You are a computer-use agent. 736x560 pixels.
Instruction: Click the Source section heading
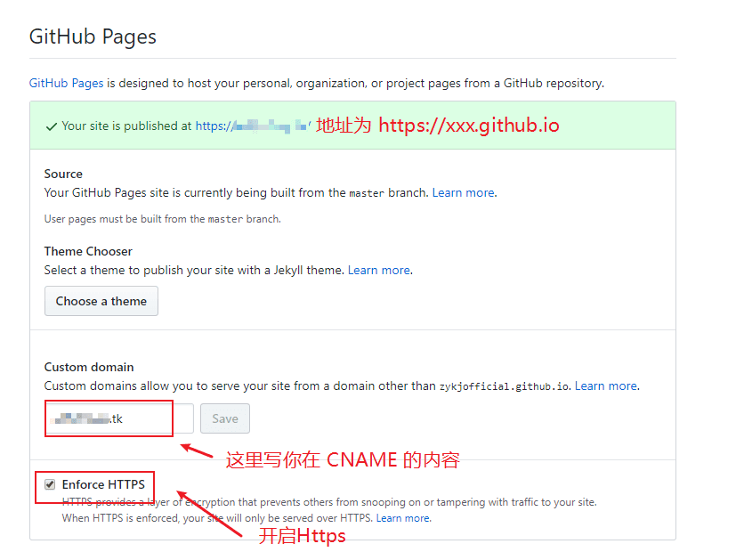point(63,174)
